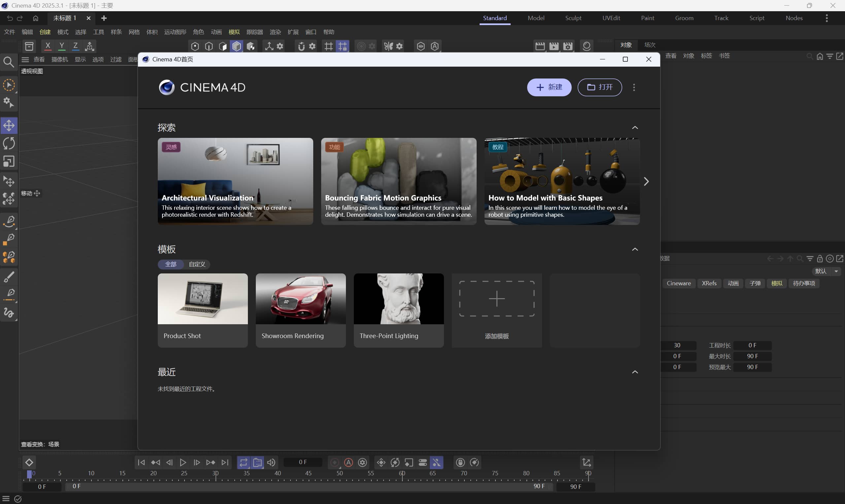This screenshot has width=845, height=504.
Task: Select the Paint brush tool
Action: (x=9, y=277)
